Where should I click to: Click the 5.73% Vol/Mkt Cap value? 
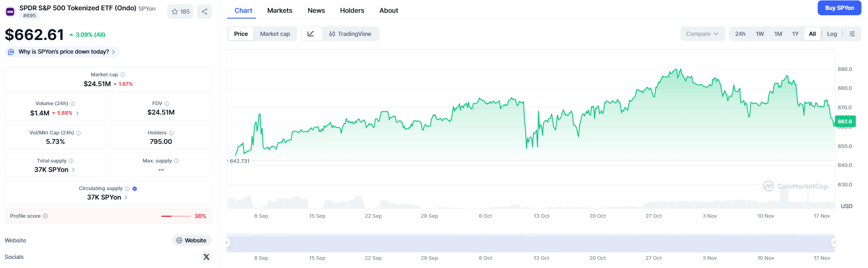coord(55,141)
